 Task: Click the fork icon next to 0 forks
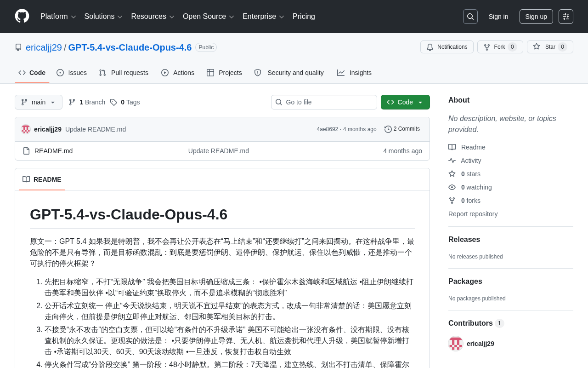pos(452,201)
